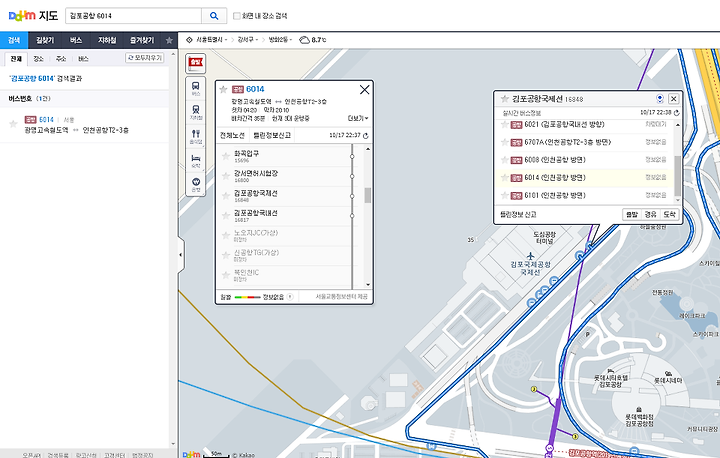Click the 전체노선 button in 6014 popup
This screenshot has height=458, width=720.
click(x=232, y=136)
